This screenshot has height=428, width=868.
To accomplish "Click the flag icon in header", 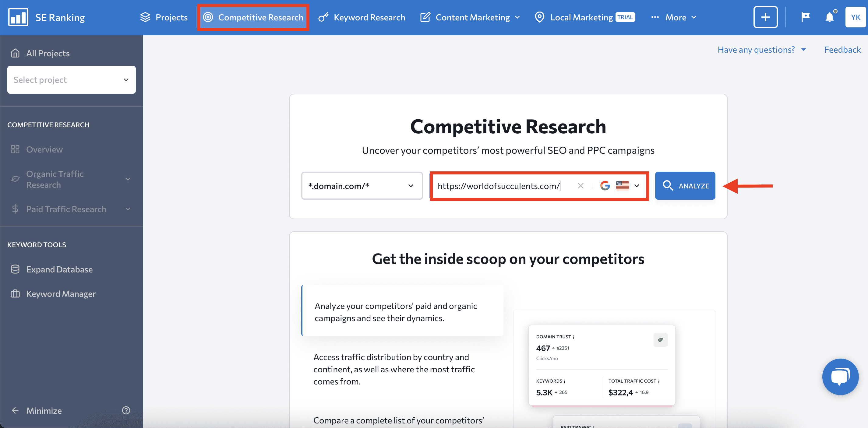I will click(x=805, y=17).
